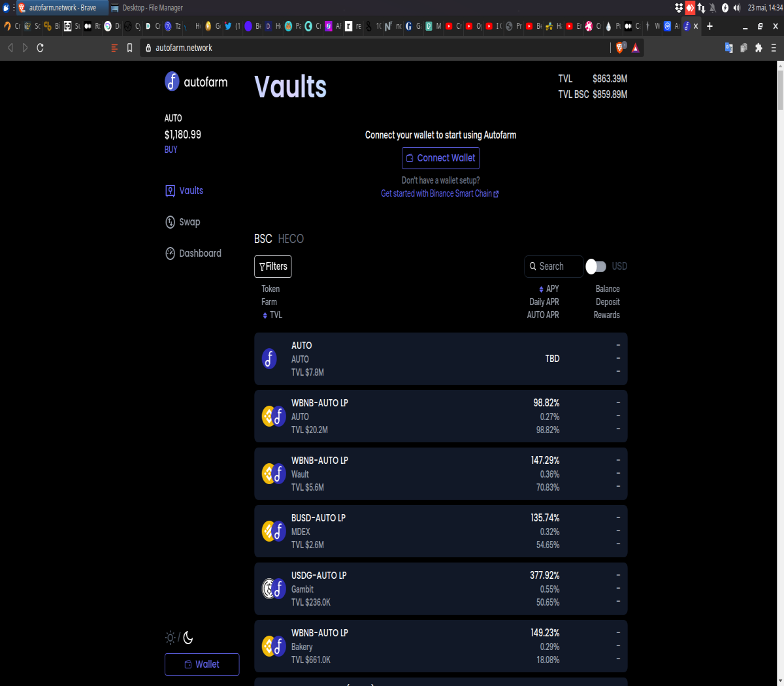The image size is (784, 686).
Task: Sort vaults by APY column header
Action: coord(549,289)
